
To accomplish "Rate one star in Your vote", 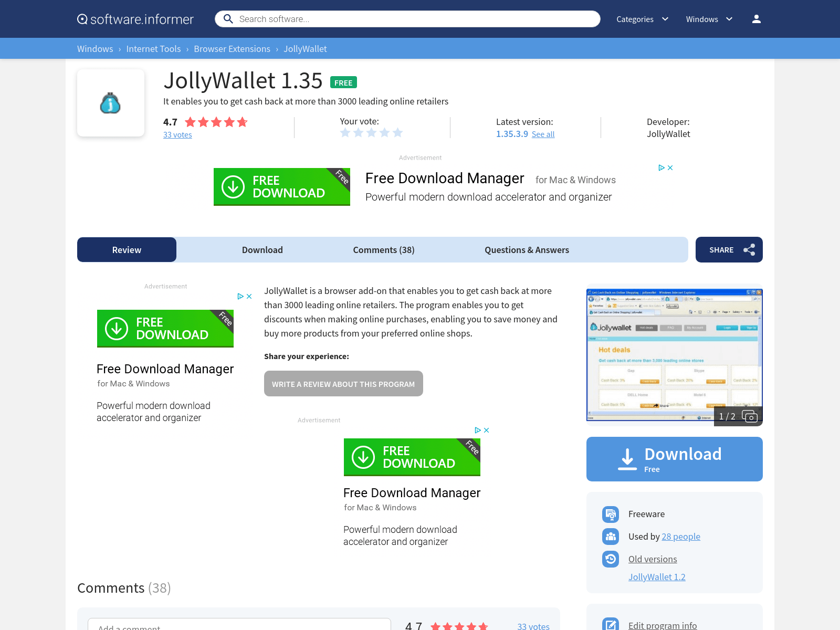I will pyautogui.click(x=345, y=133).
